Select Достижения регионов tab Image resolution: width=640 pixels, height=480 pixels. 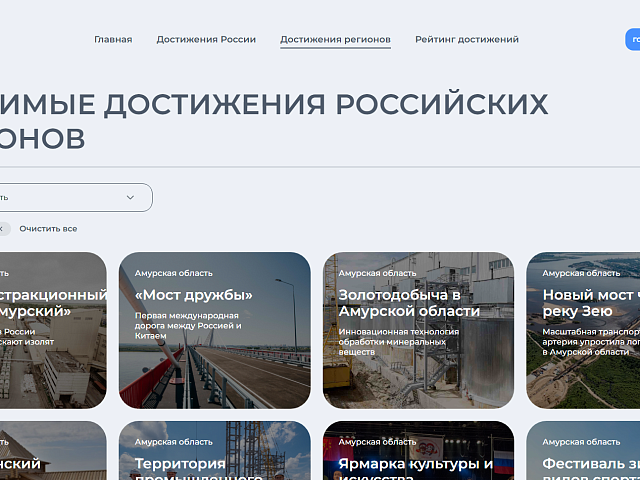[335, 40]
